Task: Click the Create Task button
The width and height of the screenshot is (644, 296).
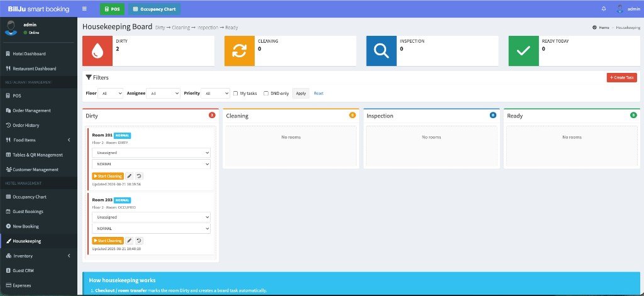Action: pyautogui.click(x=622, y=77)
